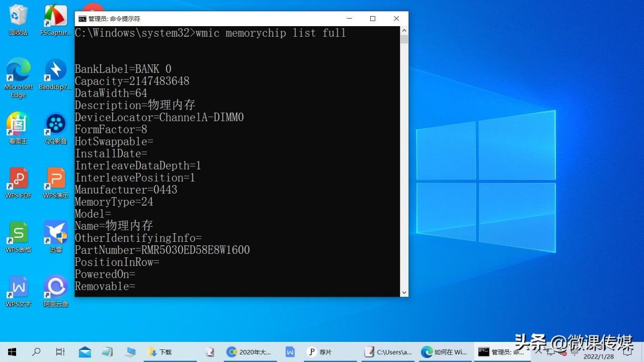Viewport: 644px width, 362px height.
Task: Click the command prompt title bar icon
Action: (x=82, y=19)
